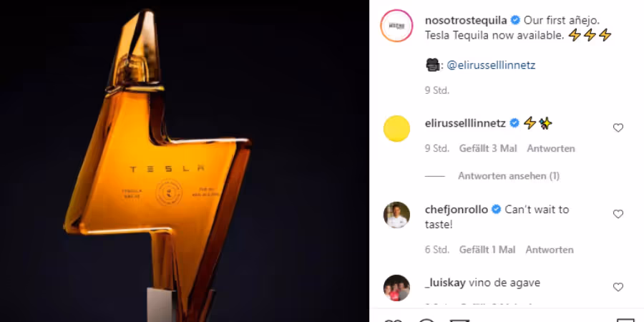The image size is (644, 322).
Task: Reply to elirusselllinnetz via Antworten
Action: click(551, 148)
